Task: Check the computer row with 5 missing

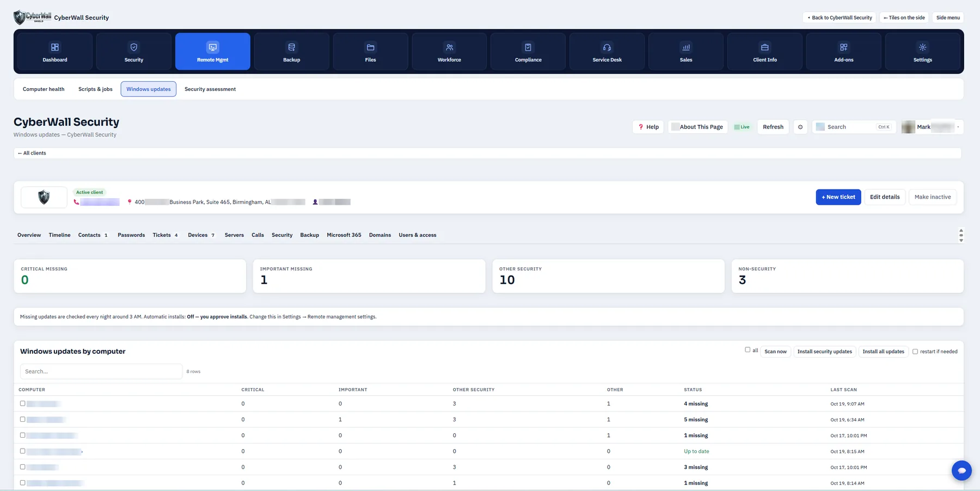Action: pyautogui.click(x=22, y=419)
